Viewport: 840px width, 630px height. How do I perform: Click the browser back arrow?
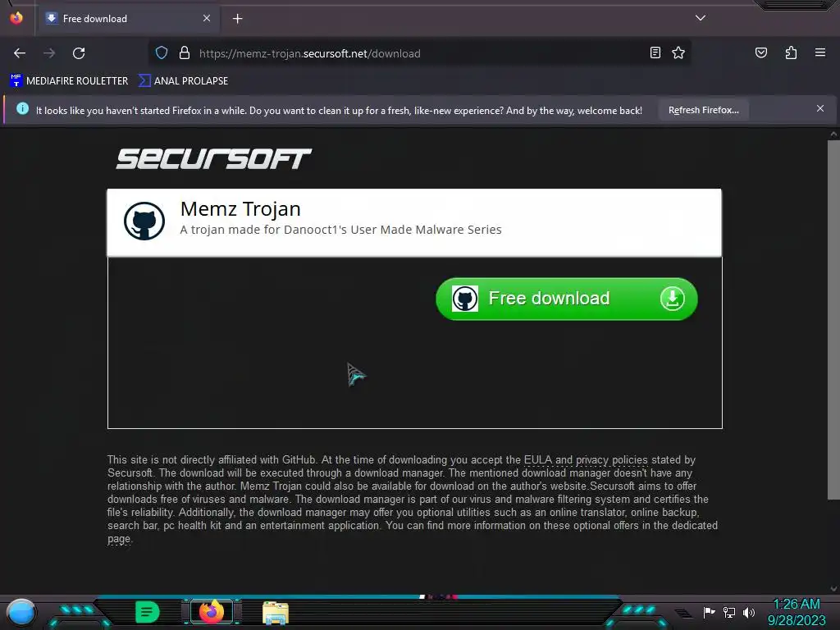click(20, 53)
